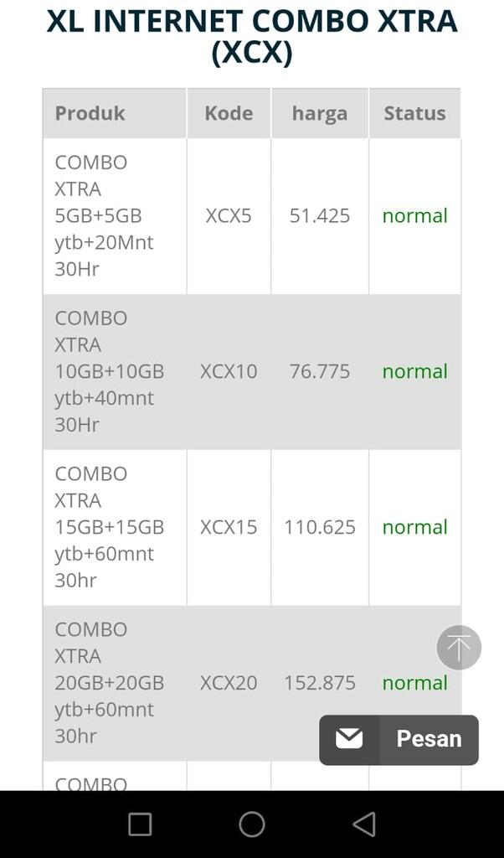Click the price 51.425 cell
The height and width of the screenshot is (858, 504).
pyautogui.click(x=320, y=216)
